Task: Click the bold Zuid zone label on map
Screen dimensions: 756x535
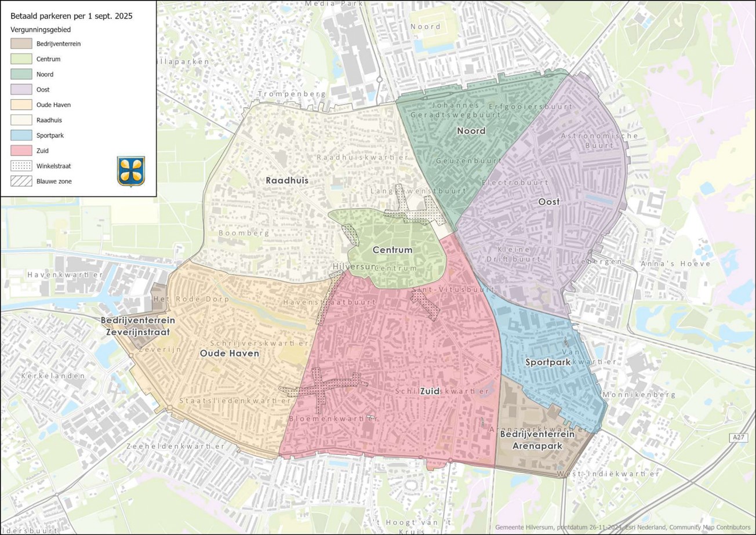Action: point(429,391)
